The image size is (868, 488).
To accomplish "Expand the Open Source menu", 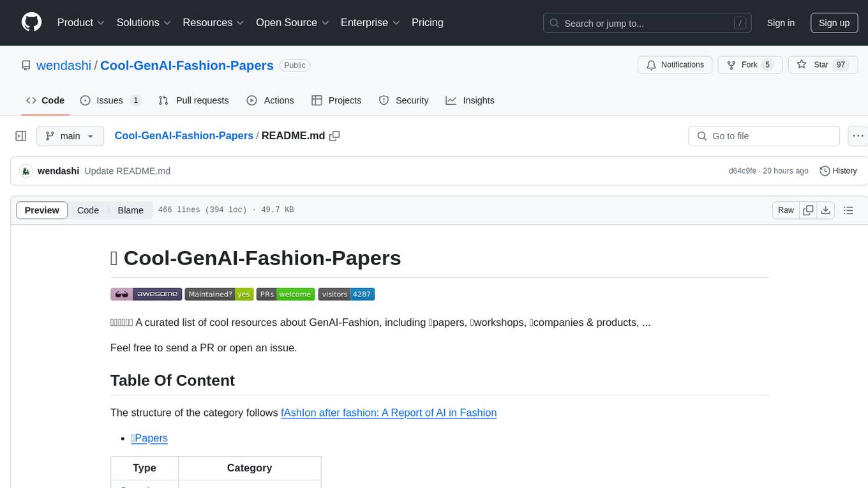I will (292, 22).
